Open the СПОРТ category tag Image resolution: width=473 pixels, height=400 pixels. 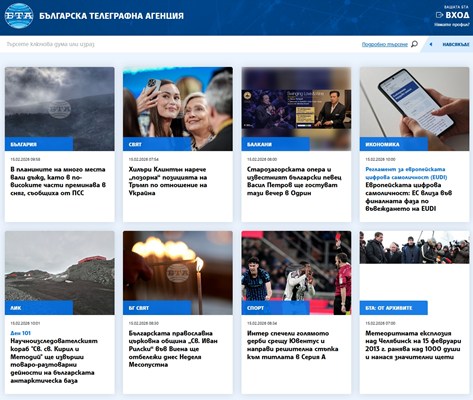click(x=275, y=308)
